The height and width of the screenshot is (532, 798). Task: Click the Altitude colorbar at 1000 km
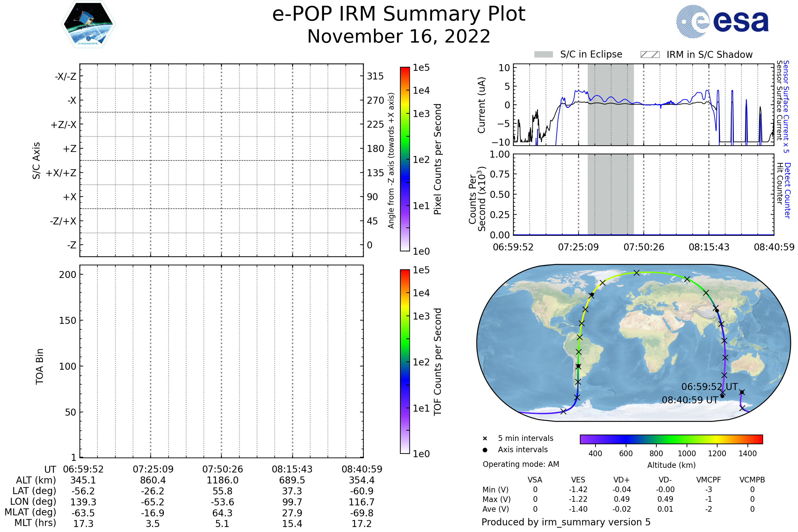[x=686, y=439]
